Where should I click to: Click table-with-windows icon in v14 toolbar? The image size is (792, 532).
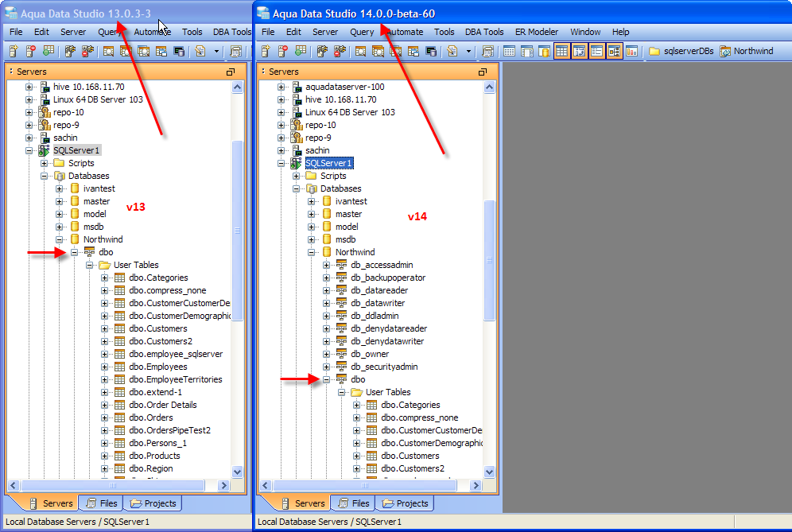click(413, 51)
